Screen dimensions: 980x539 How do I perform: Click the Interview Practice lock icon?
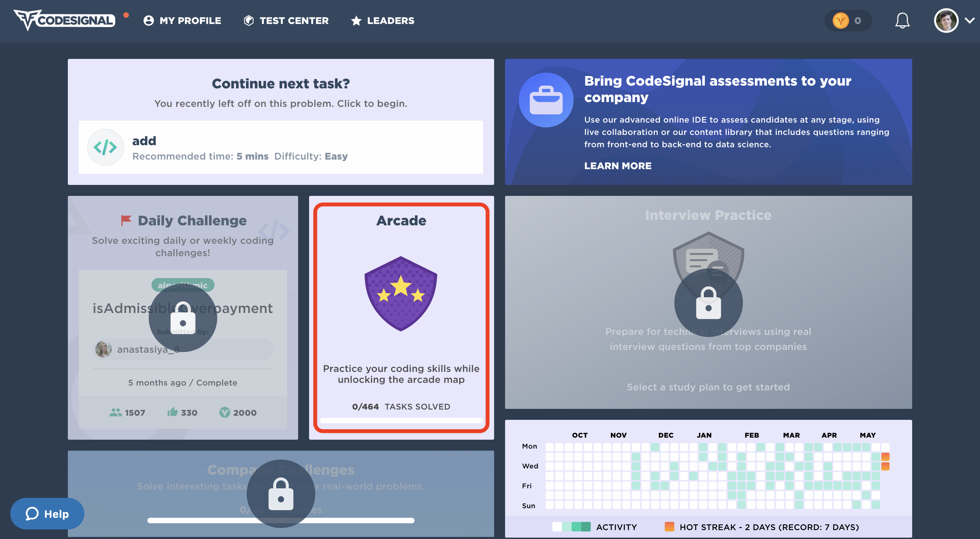(x=708, y=303)
